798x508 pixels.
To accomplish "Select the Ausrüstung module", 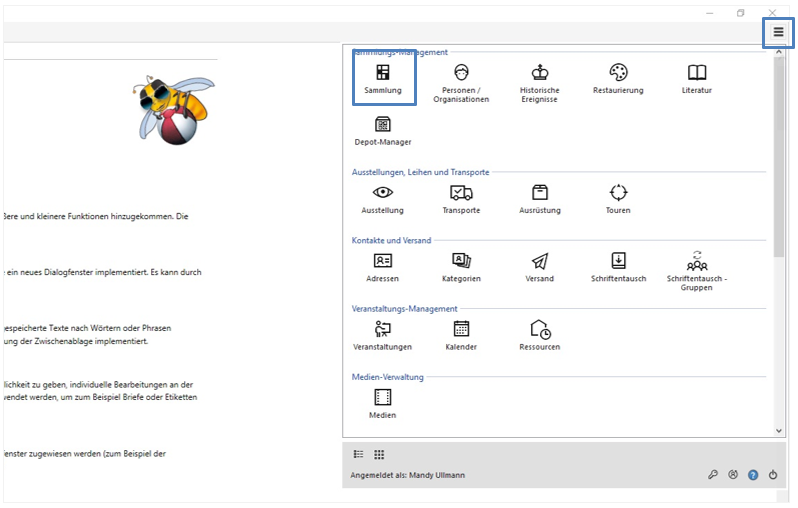I will tap(540, 198).
